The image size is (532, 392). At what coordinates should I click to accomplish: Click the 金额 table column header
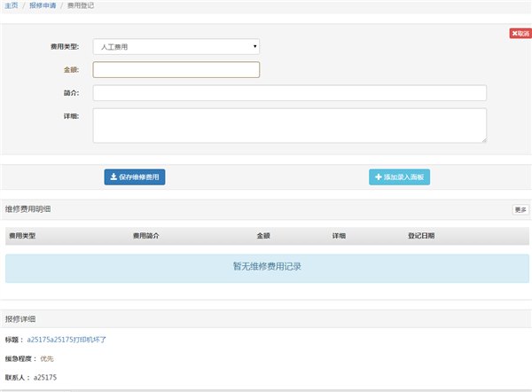pos(263,236)
